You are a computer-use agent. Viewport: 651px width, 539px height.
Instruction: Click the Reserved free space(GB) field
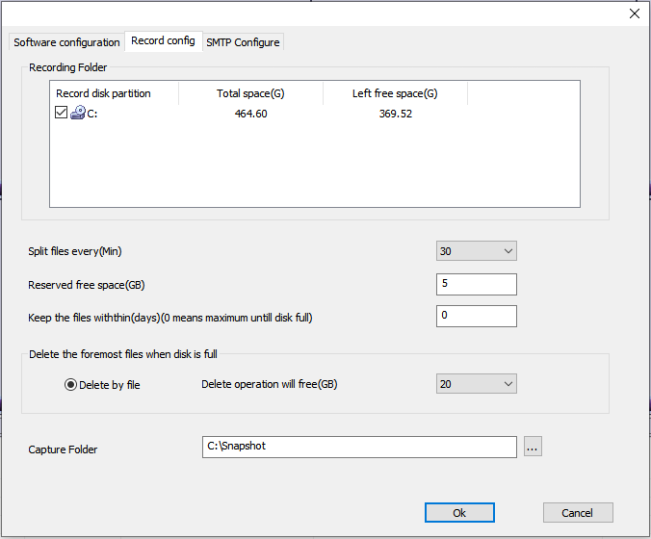coord(476,284)
